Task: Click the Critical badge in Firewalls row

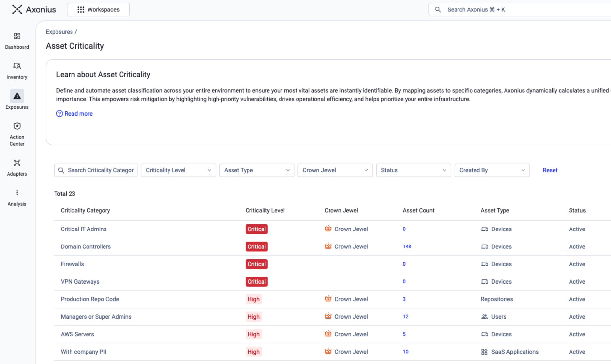Action: [x=256, y=264]
